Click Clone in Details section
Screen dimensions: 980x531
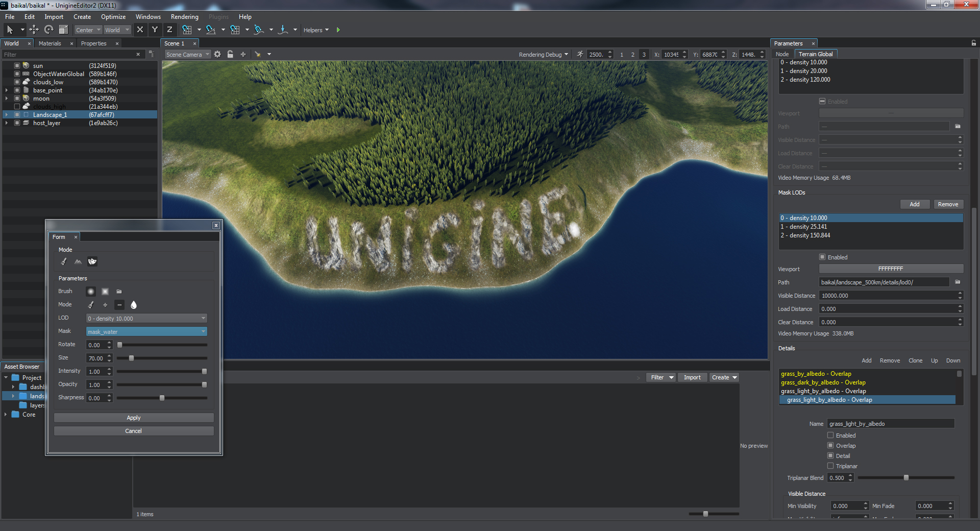click(915, 360)
